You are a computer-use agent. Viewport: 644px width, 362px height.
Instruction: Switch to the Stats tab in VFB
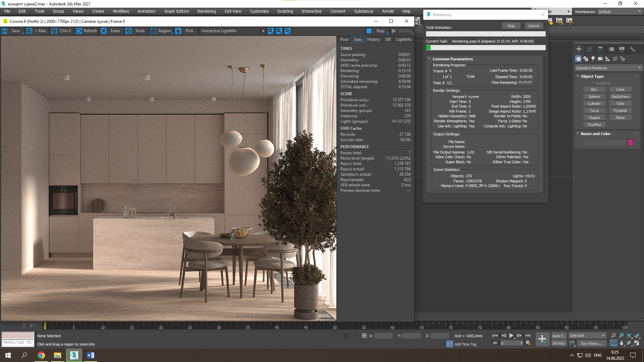(x=357, y=39)
